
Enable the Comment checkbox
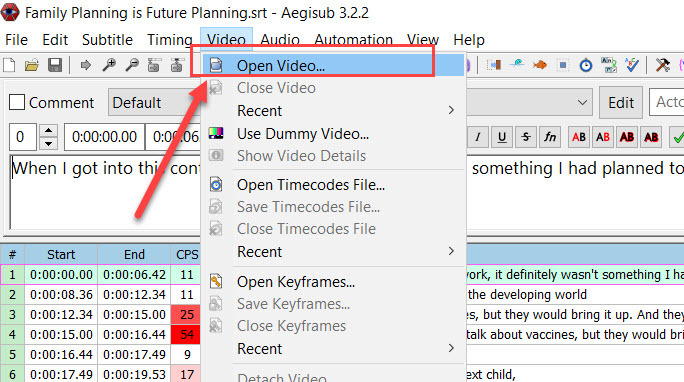tap(17, 102)
